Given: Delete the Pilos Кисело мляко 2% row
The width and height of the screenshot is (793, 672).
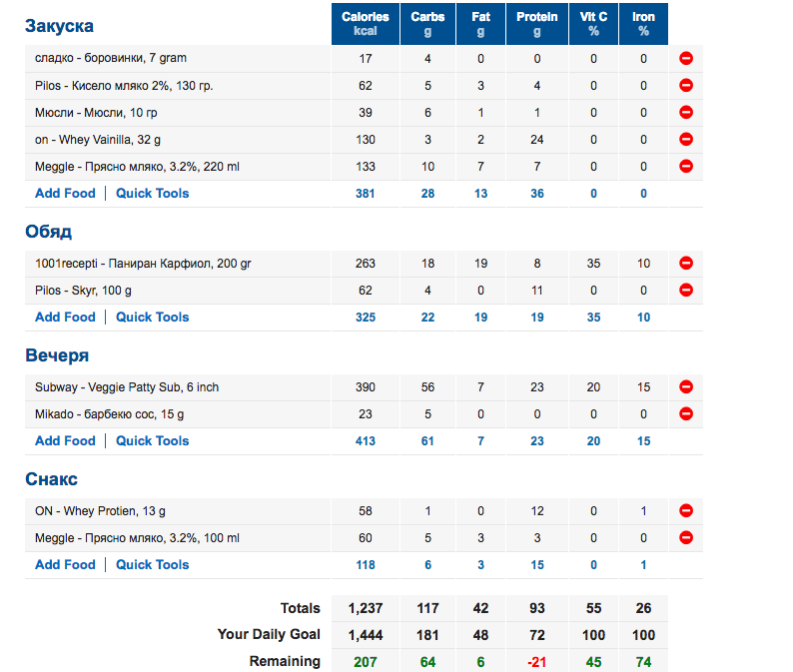Looking at the screenshot, I should click(686, 86).
